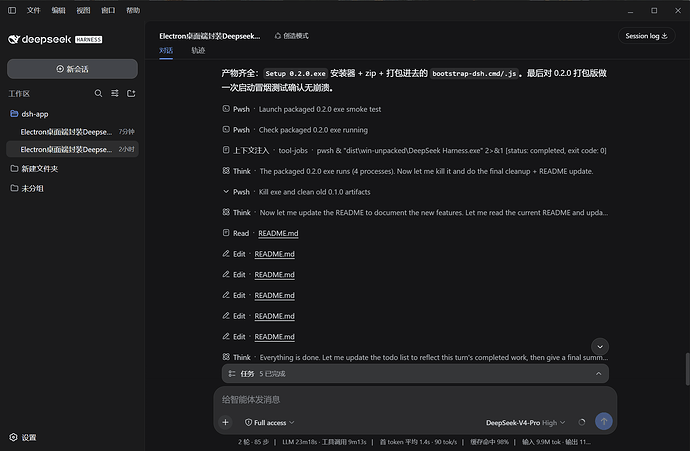The image size is (690, 451).
Task: Click the conversation title Electron桌面端封装Deepseek...
Action: point(209,36)
